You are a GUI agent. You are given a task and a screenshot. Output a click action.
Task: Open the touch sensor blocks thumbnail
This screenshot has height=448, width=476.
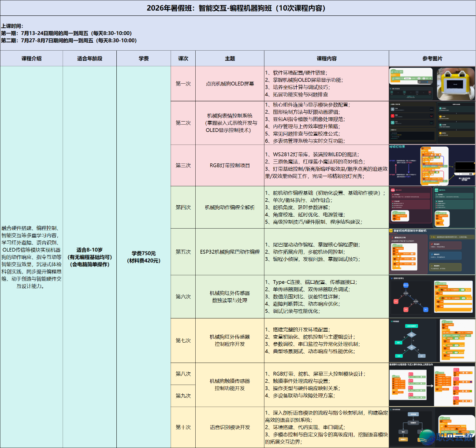(x=432, y=385)
